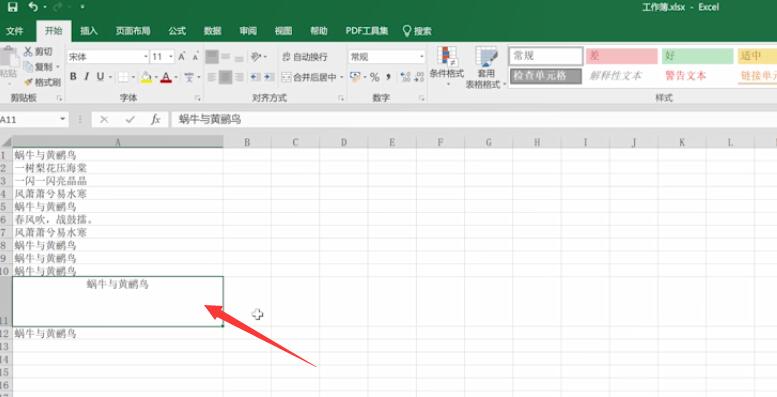This screenshot has width=777, height=397.
Task: Switch to the 插入 Insert tab
Action: 89,31
